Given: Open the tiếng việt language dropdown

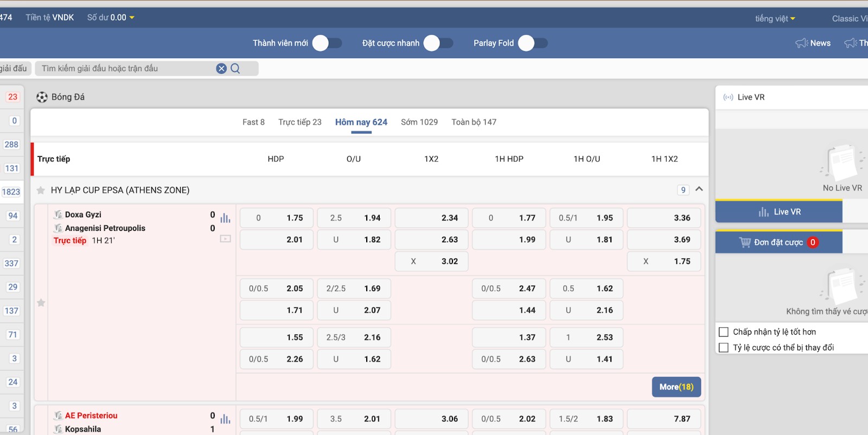Looking at the screenshot, I should click(775, 18).
